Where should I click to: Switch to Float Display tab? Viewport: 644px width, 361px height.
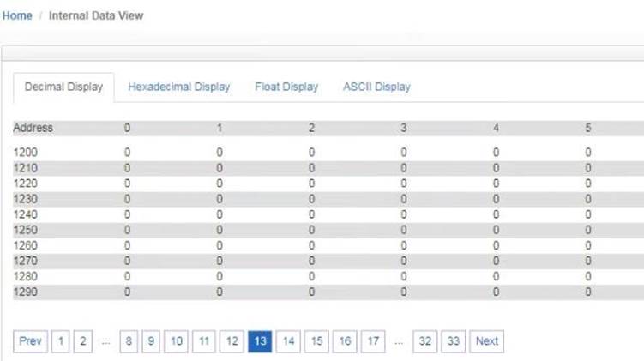point(286,87)
